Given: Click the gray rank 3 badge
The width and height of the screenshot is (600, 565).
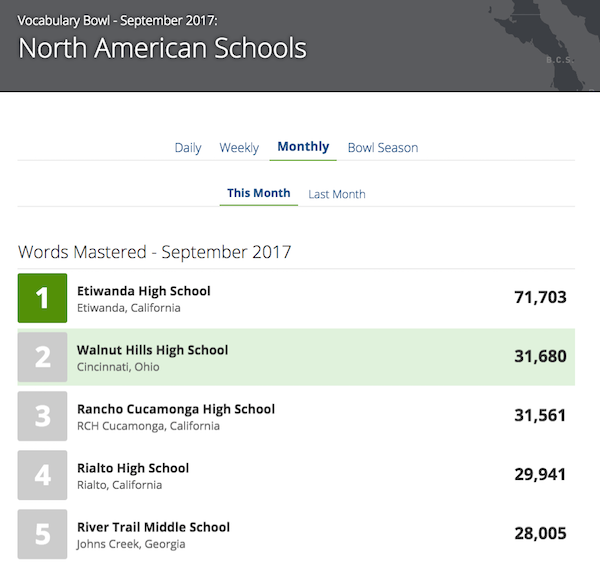Looking at the screenshot, I should 42,416.
